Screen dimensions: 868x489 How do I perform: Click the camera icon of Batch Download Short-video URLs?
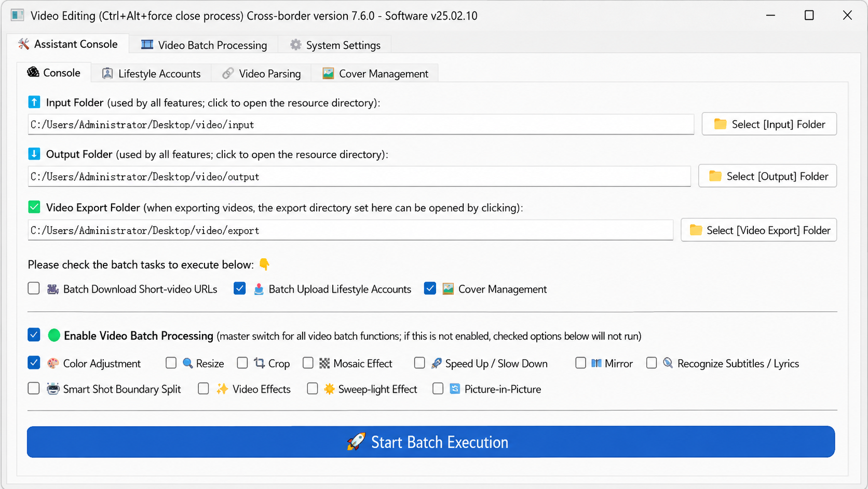pos(53,289)
